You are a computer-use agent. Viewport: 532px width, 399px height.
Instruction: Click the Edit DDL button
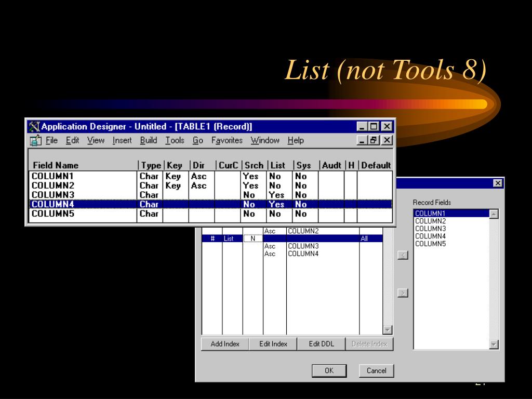click(321, 344)
